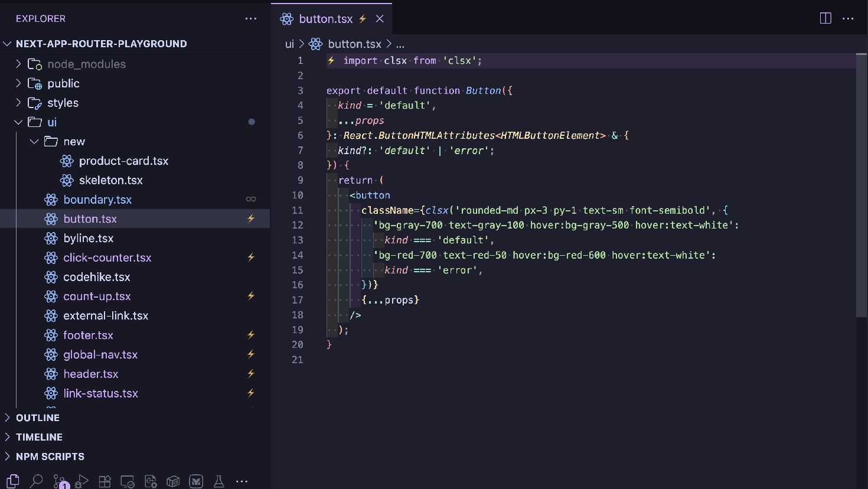868x489 pixels.
Task: Open Explorer panel more actions menu
Action: (x=251, y=18)
